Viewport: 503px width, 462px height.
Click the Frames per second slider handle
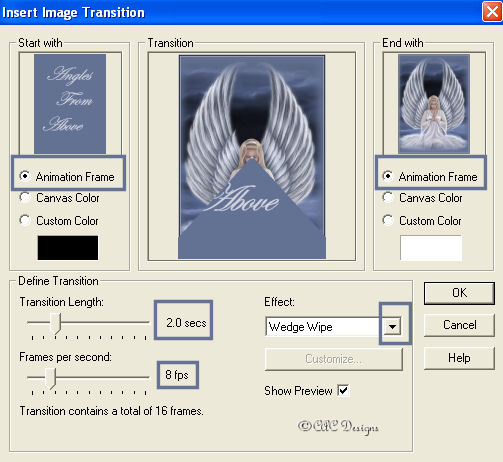(51, 378)
